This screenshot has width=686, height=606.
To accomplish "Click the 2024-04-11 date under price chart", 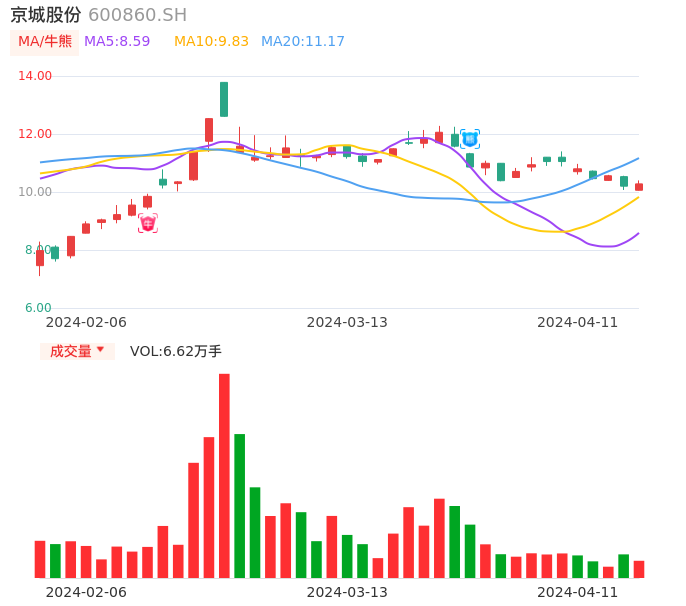I will coord(578,322).
